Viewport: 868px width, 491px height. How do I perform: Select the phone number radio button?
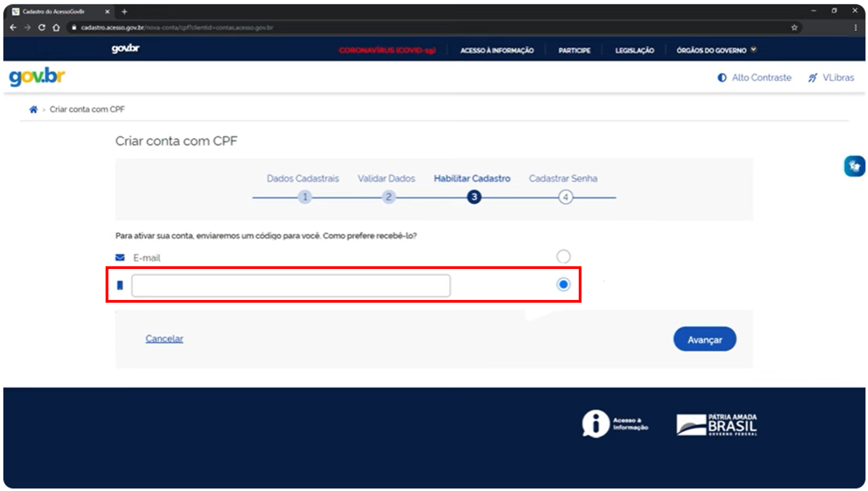coord(563,284)
